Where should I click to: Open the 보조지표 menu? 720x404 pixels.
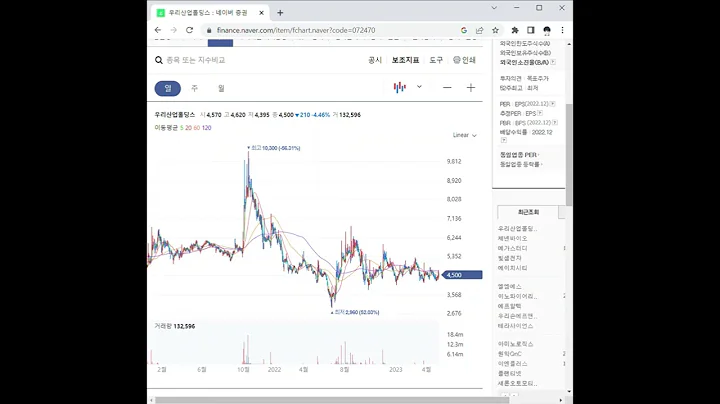pyautogui.click(x=405, y=60)
